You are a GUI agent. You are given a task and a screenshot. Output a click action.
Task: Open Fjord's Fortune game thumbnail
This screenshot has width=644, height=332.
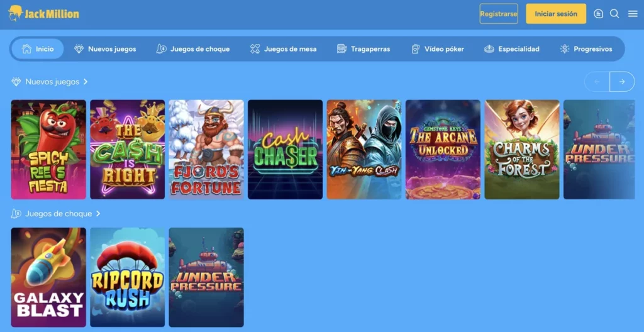(x=206, y=150)
